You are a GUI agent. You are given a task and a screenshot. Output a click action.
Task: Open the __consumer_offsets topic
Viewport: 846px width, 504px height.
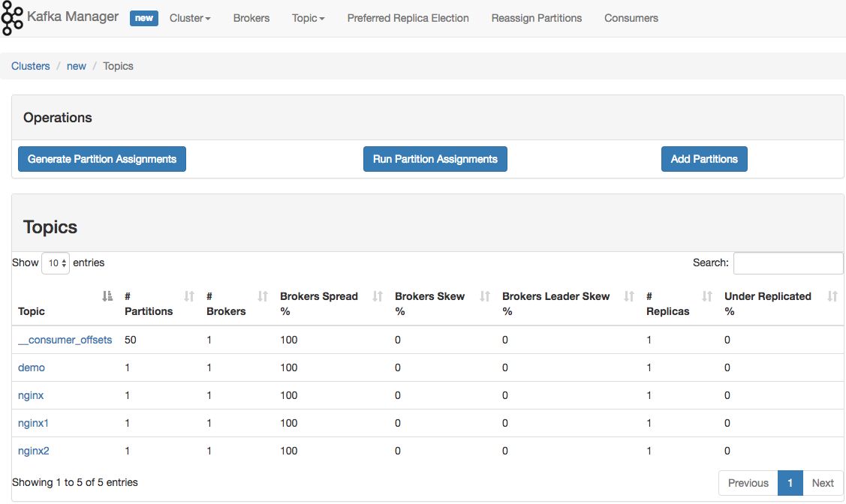65,340
